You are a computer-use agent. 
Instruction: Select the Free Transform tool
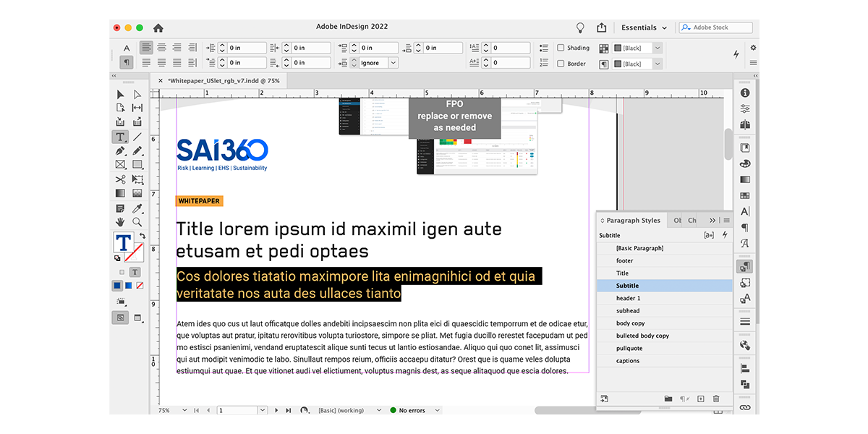pos(137,179)
